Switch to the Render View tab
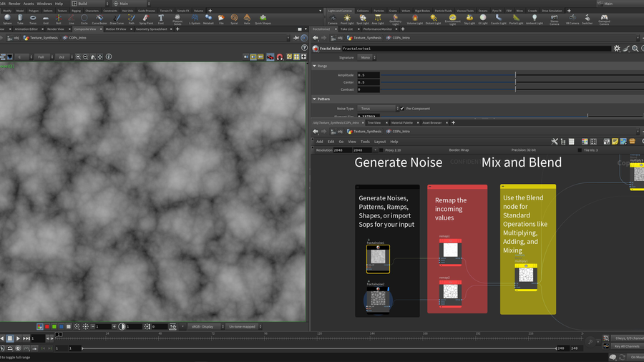Viewport: 644px width, 362px height. pos(55,29)
